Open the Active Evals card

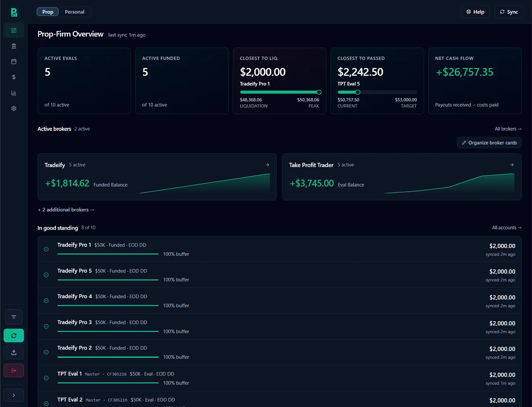84,81
